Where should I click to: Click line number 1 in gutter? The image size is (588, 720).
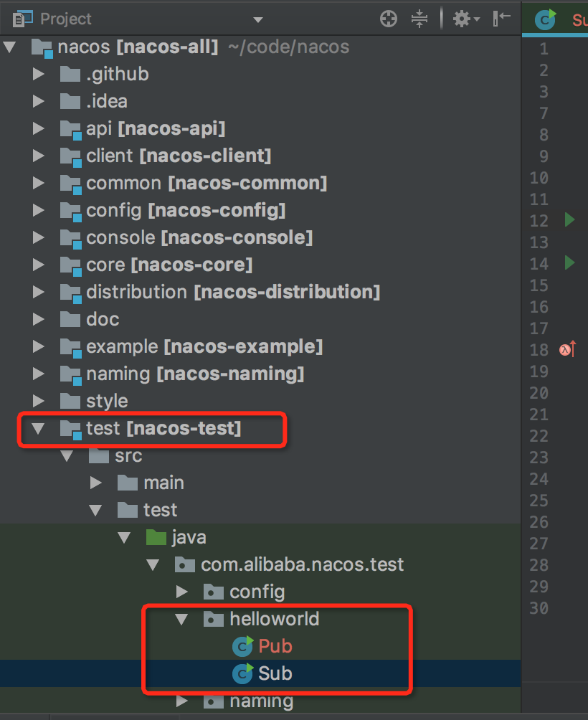click(x=544, y=49)
